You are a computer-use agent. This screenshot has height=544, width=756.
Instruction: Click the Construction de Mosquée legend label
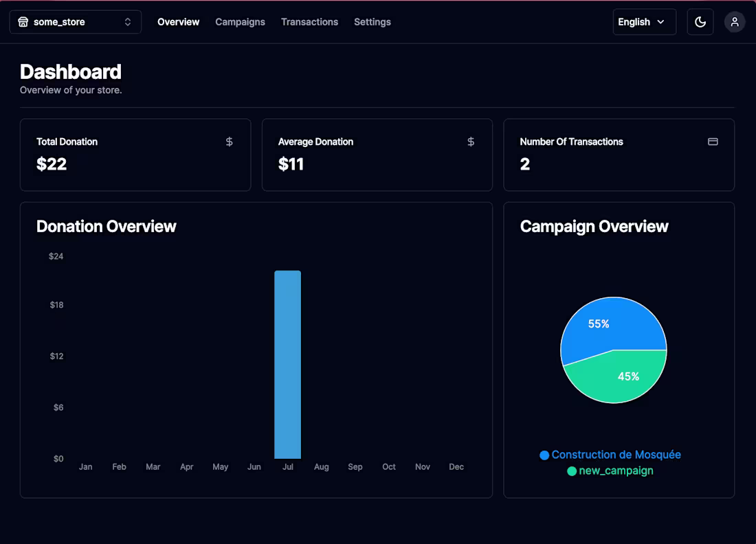point(616,455)
